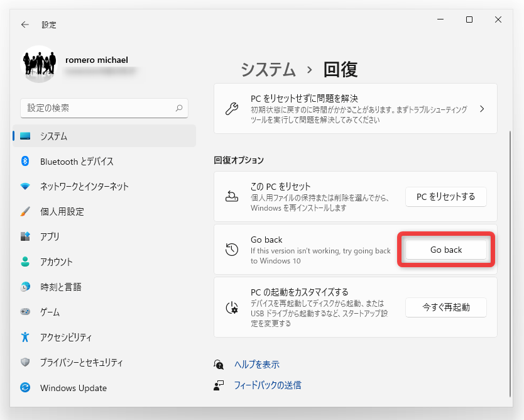Select the システム monitor icon in the sidebar
This screenshot has width=524, height=420.
coord(25,136)
